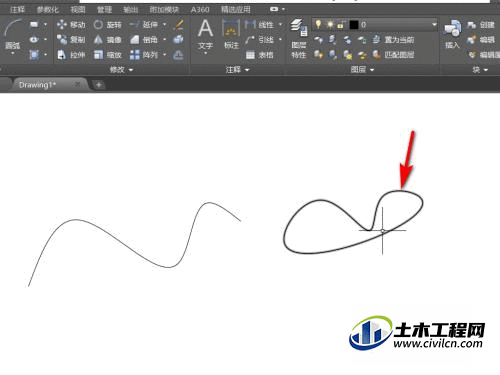500x375 pixels.
Task: Open the Chamfer (倒角) dropdown arrow
Action: click(165, 40)
